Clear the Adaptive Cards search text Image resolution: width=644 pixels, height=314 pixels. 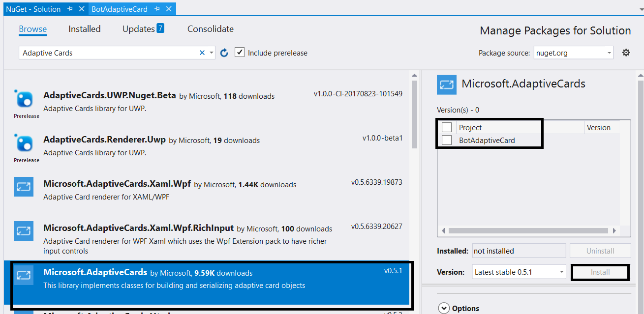202,53
